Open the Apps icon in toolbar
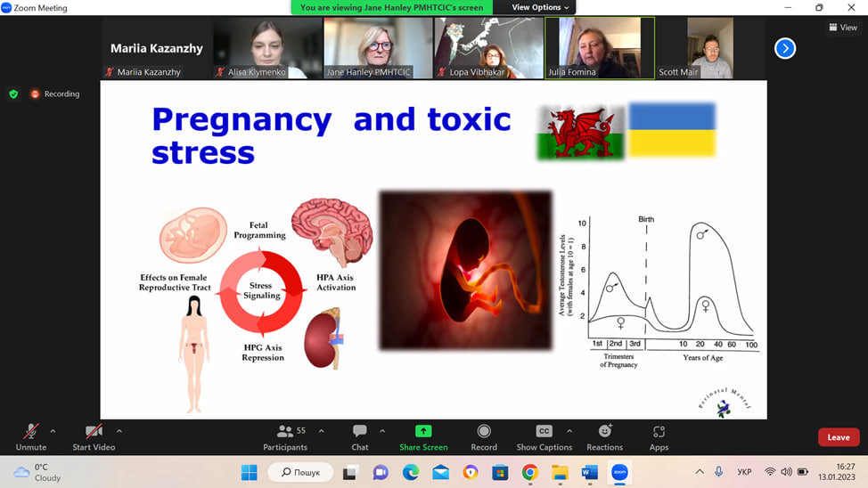 (659, 432)
